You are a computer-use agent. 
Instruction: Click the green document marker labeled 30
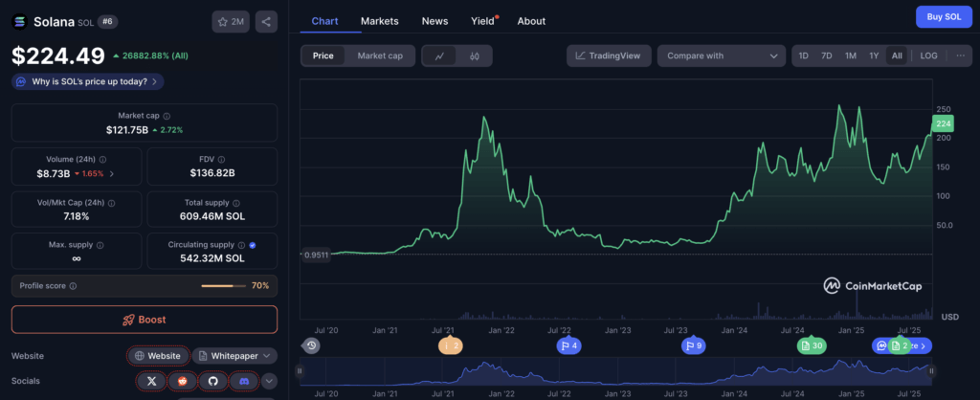pos(812,345)
